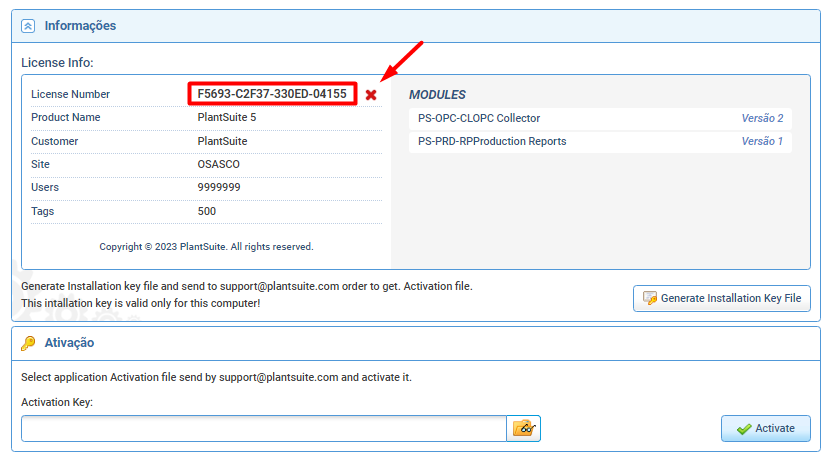This screenshot has height=466, width=837.
Task: Select Users value 9999999
Action: click(219, 187)
